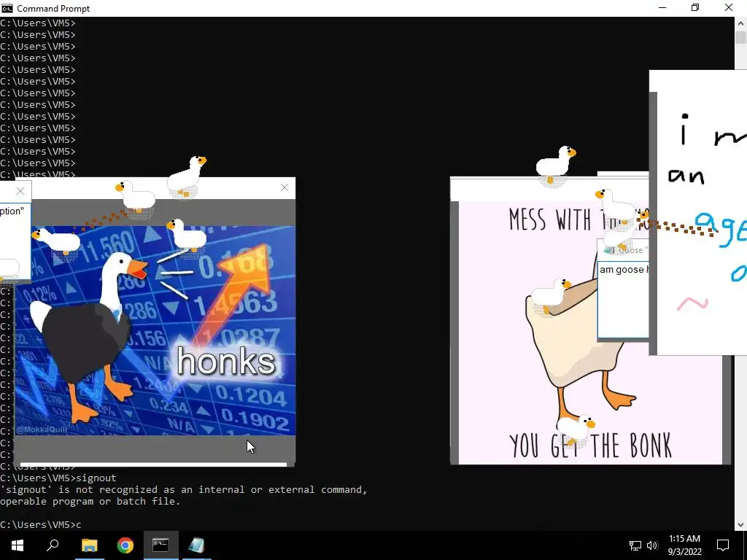Open the notification center icon
The image size is (747, 560).
pos(723,545)
